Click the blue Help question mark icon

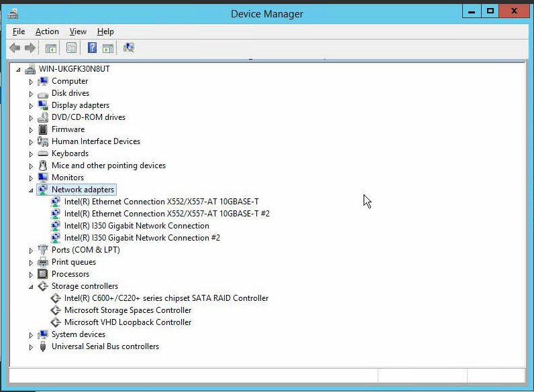tap(92, 48)
